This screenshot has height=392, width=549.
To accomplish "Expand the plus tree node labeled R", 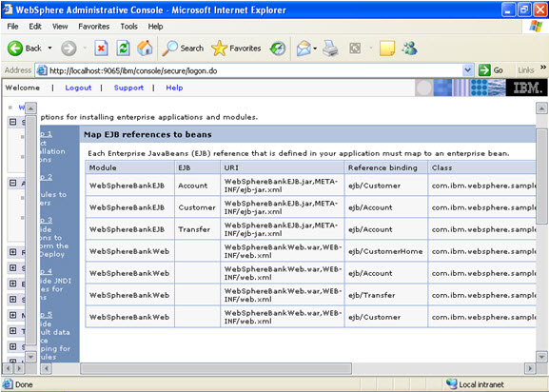I will (13, 252).
